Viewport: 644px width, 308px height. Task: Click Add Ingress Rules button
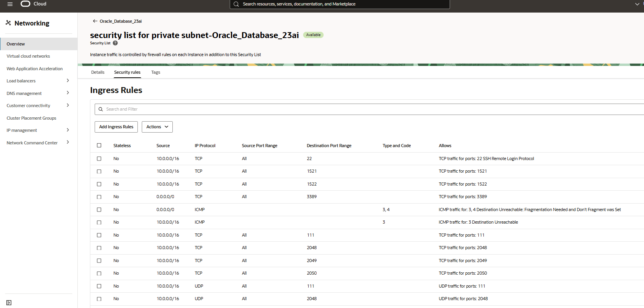pos(116,127)
